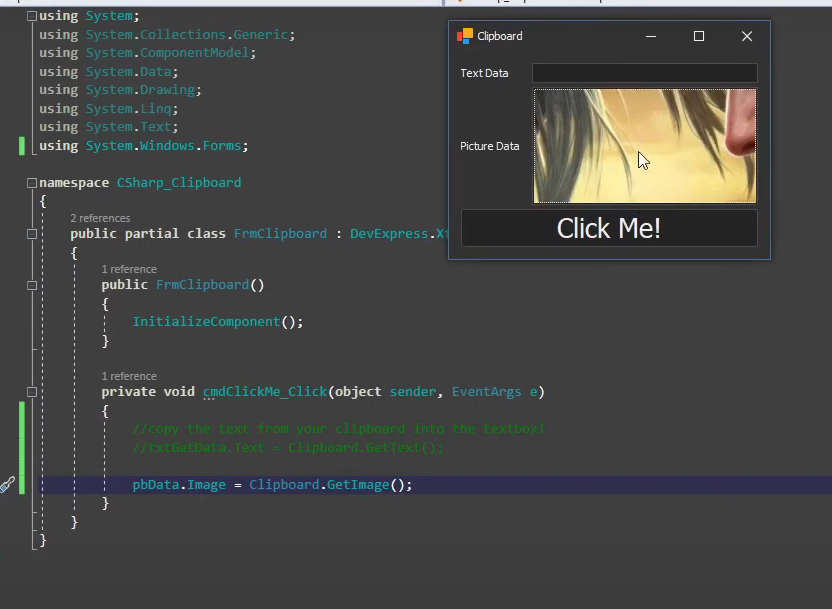This screenshot has height=609, width=832.
Task: Click the InitializeComponent call
Action: pyautogui.click(x=206, y=321)
